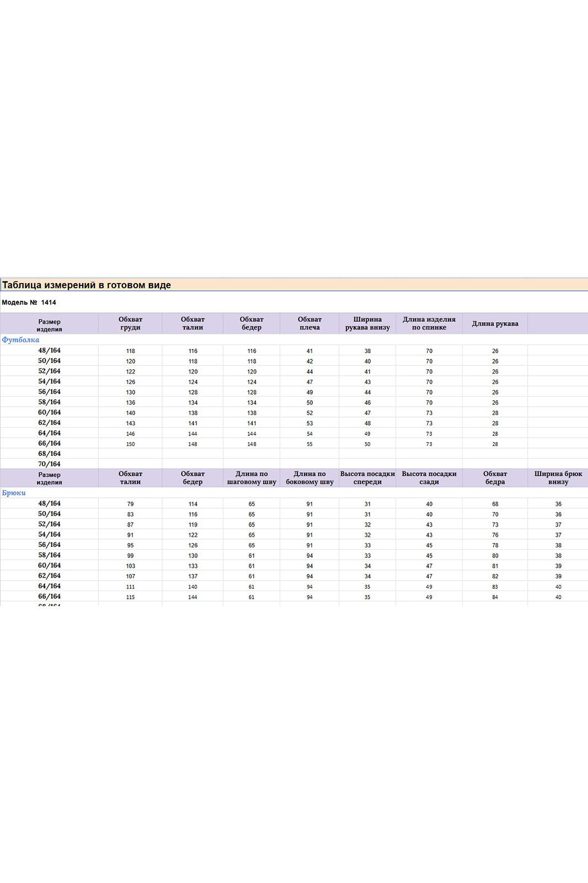Select the "Модель № 1414" cell

(29, 302)
